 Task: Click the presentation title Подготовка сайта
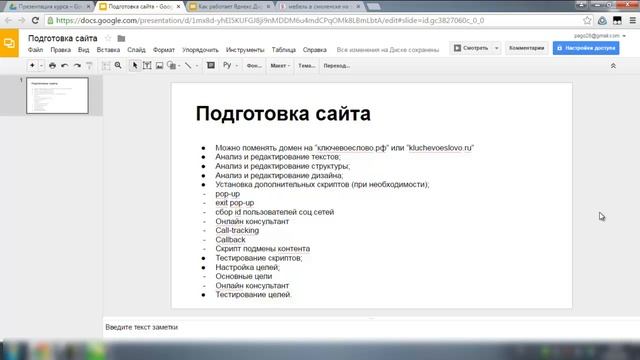pyautogui.click(x=63, y=38)
